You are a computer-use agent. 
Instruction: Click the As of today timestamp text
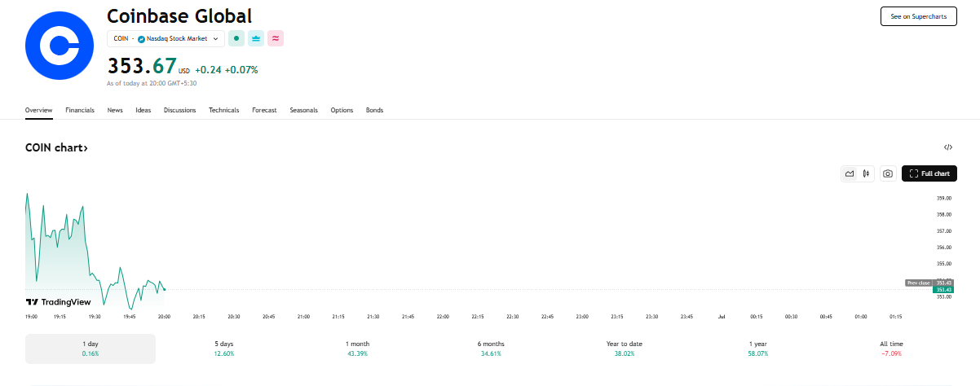[152, 83]
